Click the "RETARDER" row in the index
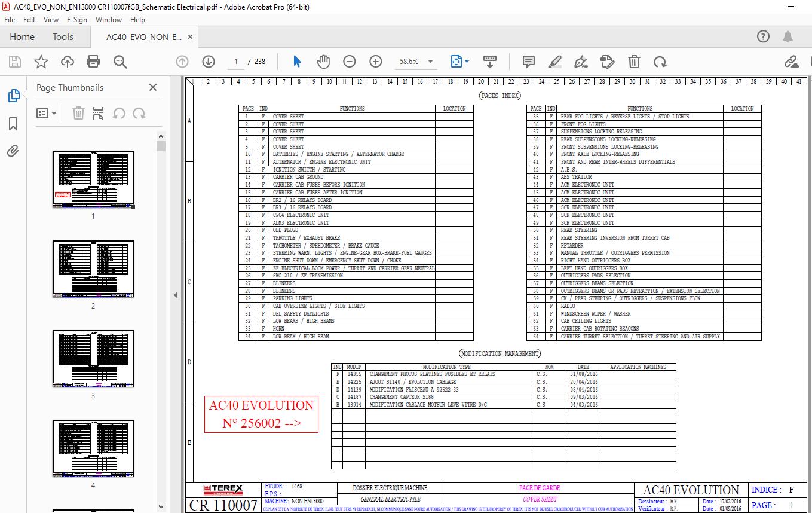 coord(644,246)
